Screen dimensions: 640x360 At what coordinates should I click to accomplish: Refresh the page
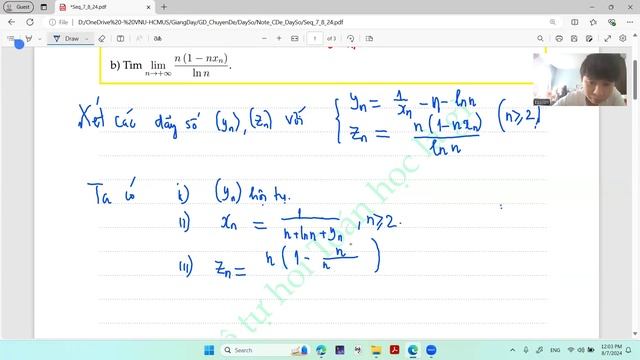pyautogui.click(x=30, y=22)
